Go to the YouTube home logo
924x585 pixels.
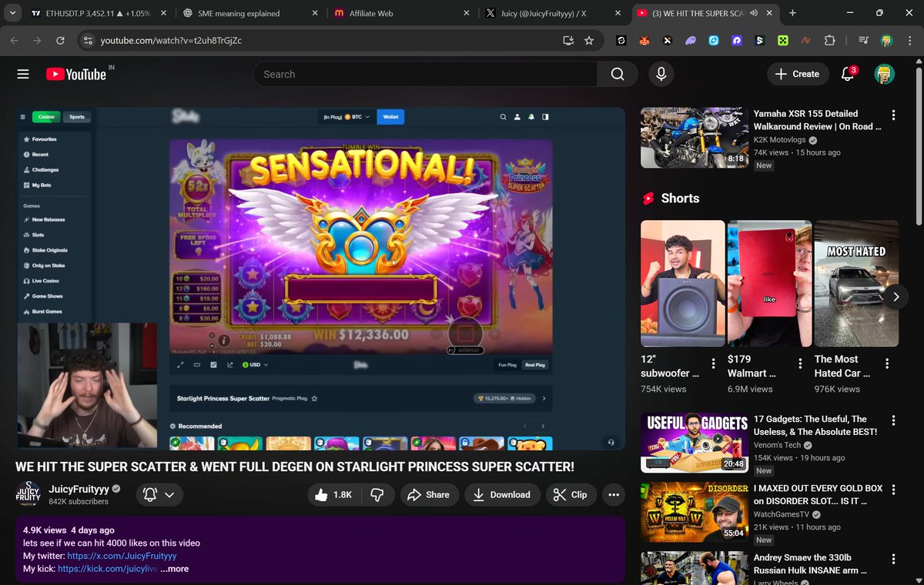click(76, 74)
